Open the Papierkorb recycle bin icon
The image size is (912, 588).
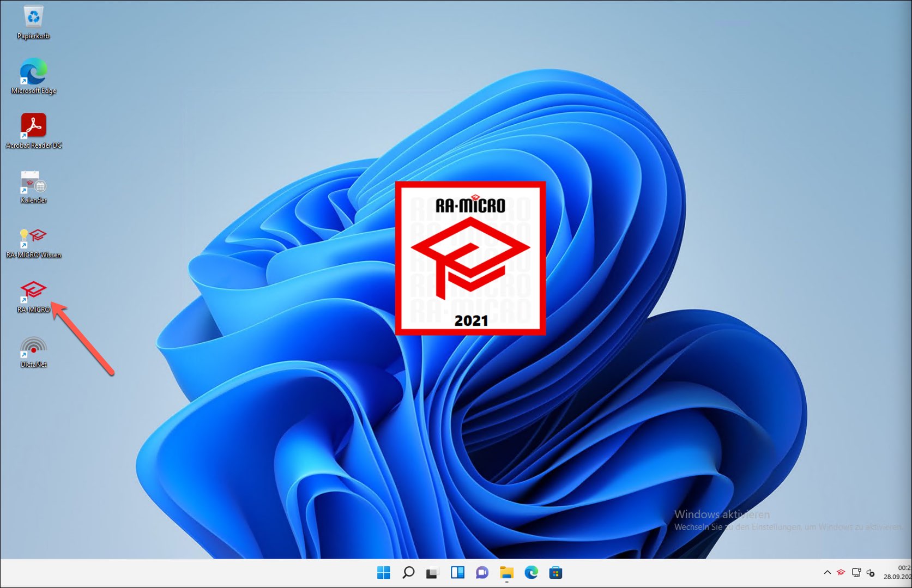tap(33, 22)
